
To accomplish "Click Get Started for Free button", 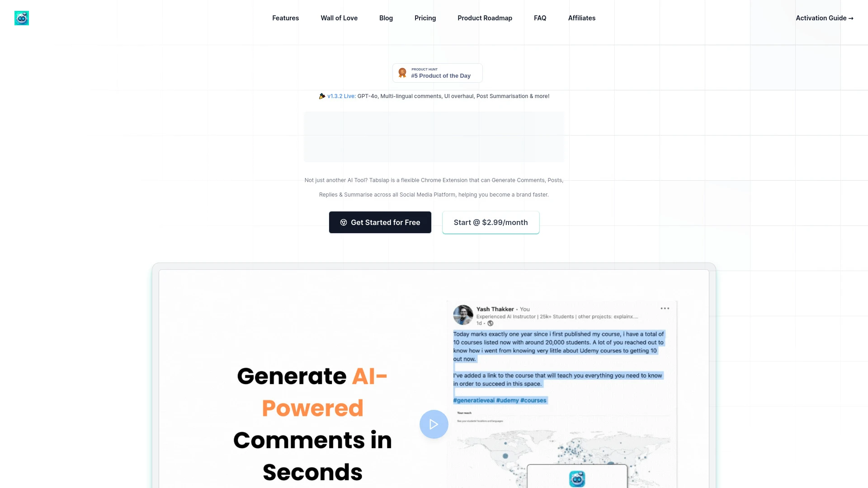I will pos(380,222).
